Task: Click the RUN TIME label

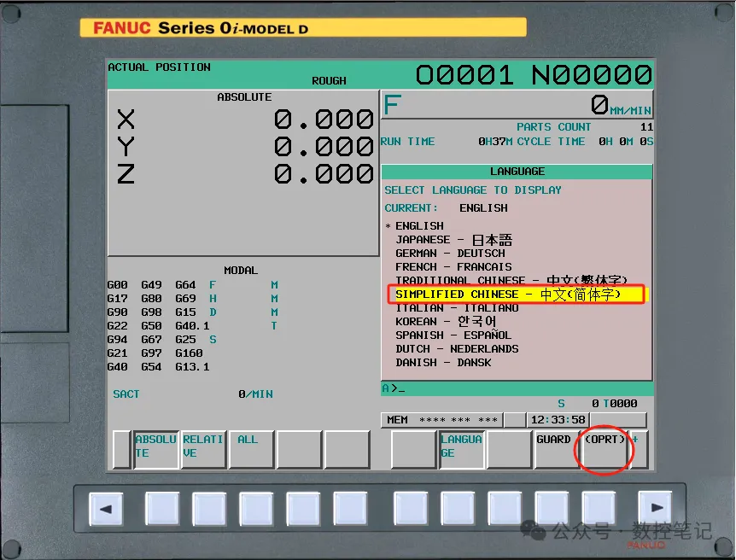Action: tap(407, 142)
